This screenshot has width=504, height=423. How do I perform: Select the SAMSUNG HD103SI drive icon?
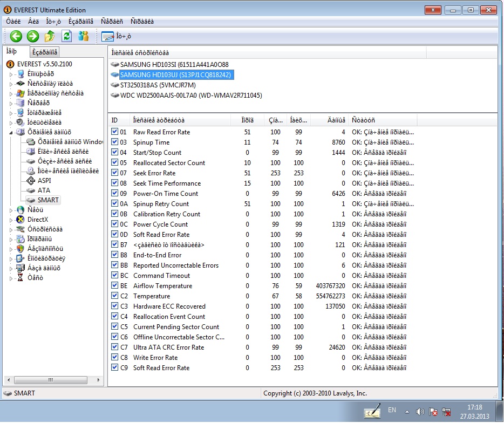115,65
